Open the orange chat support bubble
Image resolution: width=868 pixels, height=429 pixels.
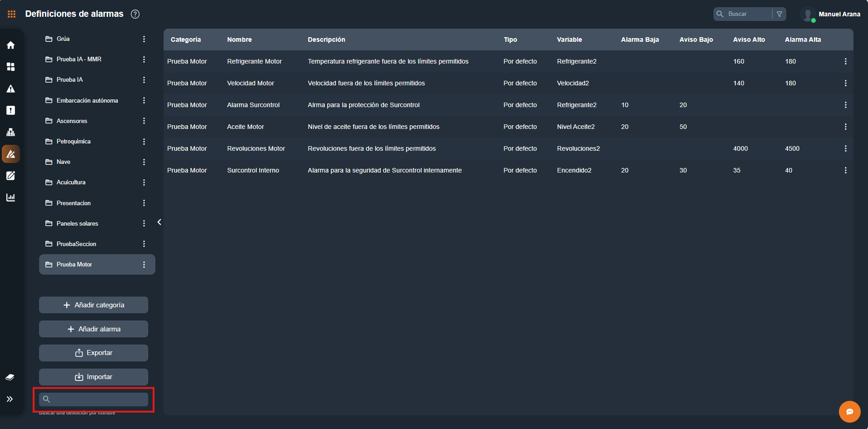[849, 412]
